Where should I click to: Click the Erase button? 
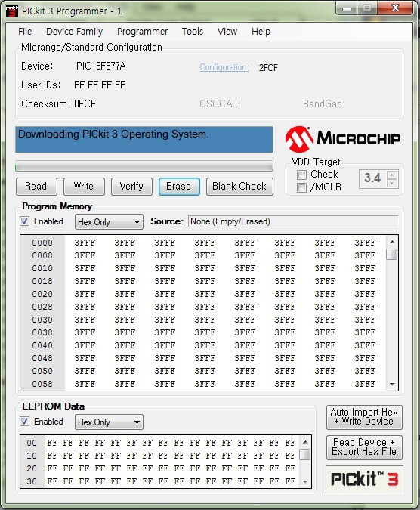179,187
